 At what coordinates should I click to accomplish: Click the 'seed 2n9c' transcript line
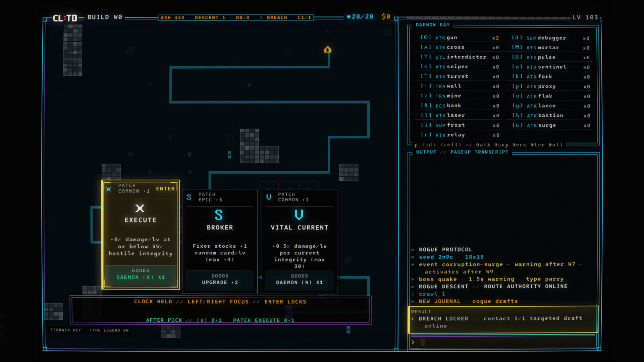(451, 257)
